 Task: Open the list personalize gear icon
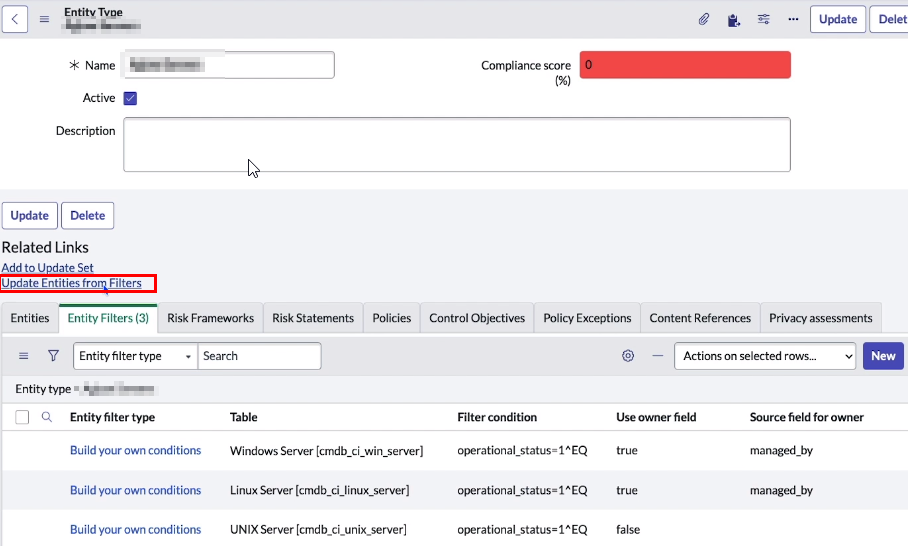[628, 356]
